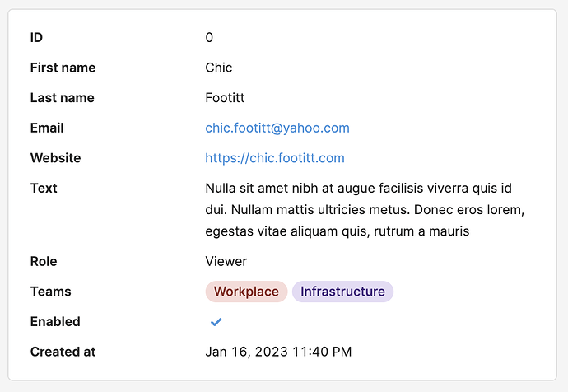Open the chic.footitt@yahoo.com email link
Image resolution: width=568 pixels, height=392 pixels.
click(277, 128)
